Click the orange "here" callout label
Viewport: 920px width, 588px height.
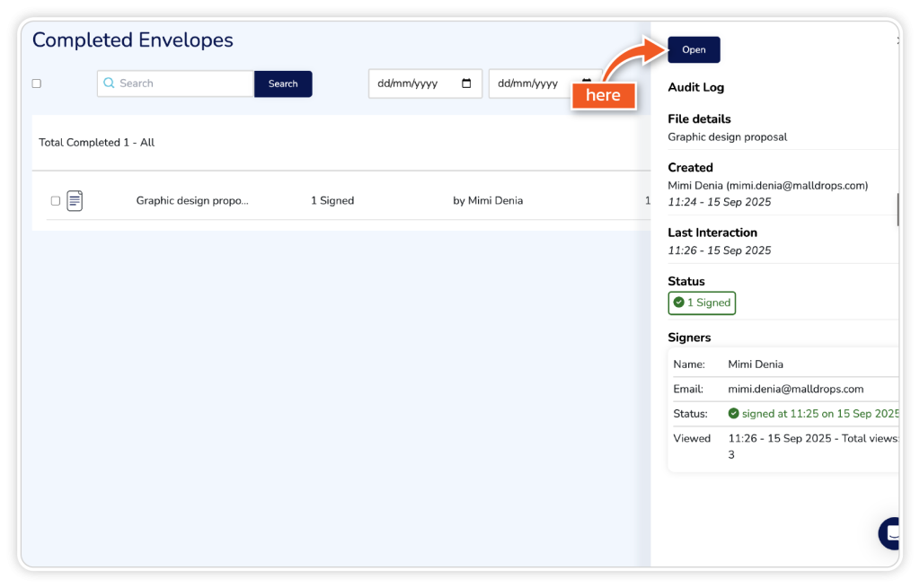pos(603,95)
